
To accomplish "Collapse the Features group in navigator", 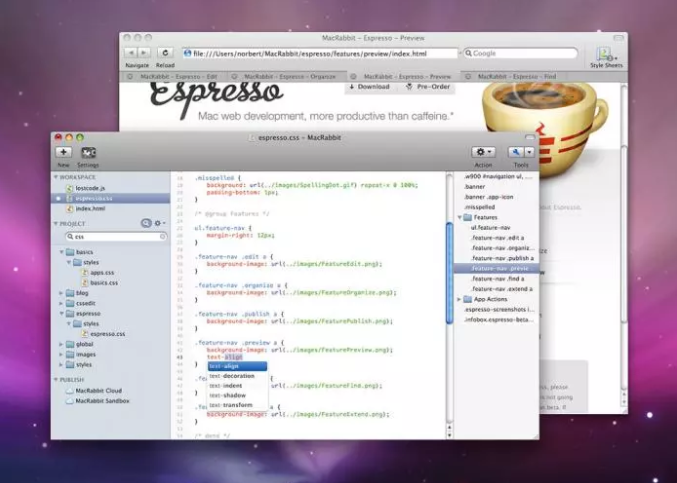I will (460, 217).
